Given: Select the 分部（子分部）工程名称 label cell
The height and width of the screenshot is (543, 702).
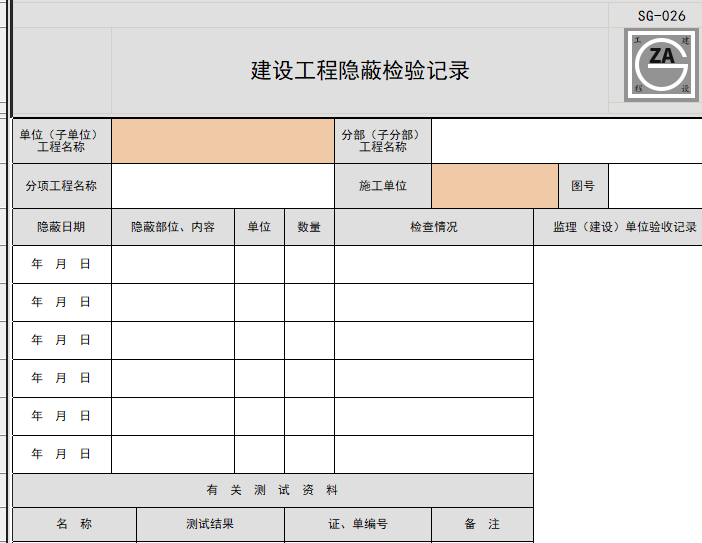Looking at the screenshot, I should coord(383,141).
